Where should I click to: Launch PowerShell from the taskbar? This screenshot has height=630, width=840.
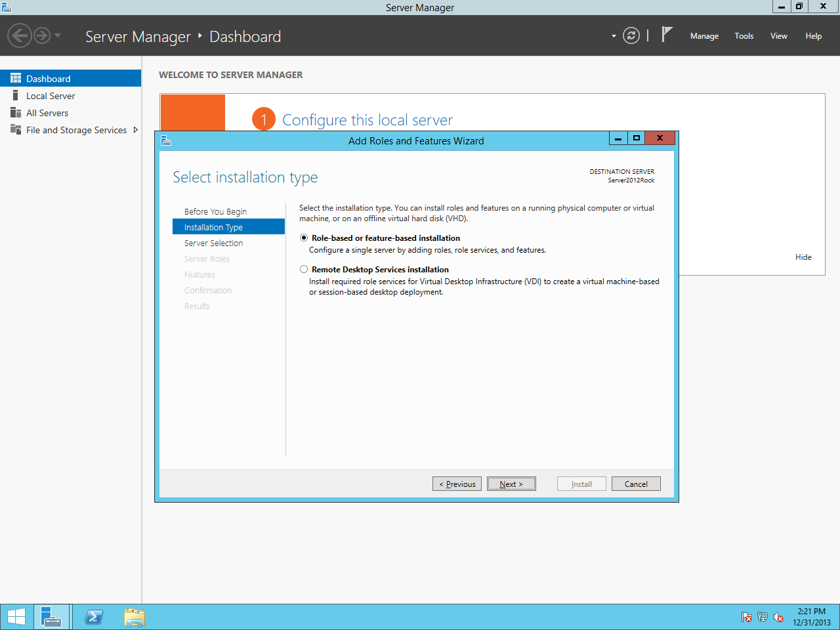tap(94, 617)
